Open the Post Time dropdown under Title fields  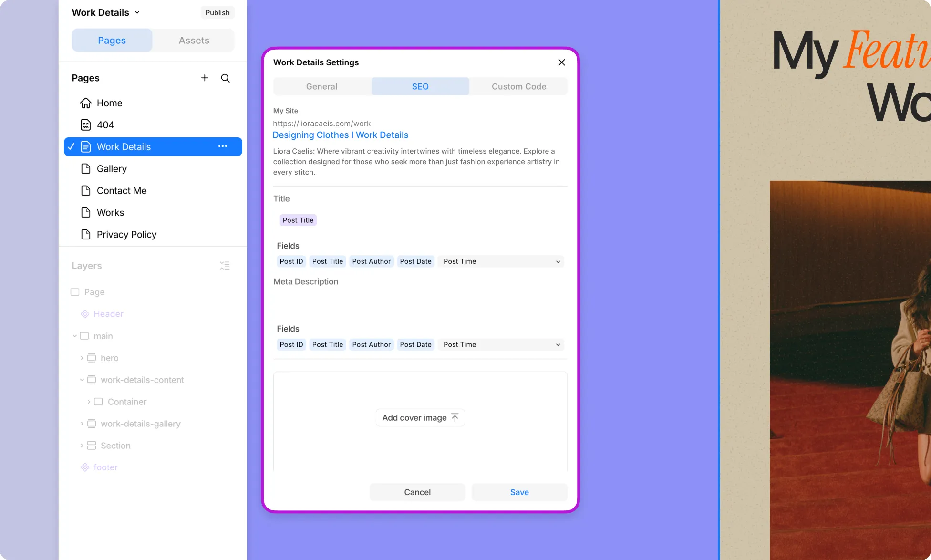501,261
